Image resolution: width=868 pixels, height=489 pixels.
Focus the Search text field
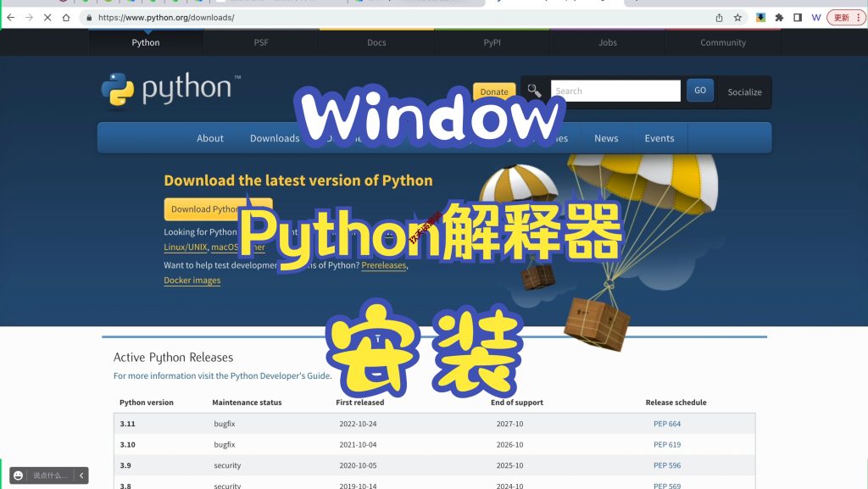[x=615, y=91]
